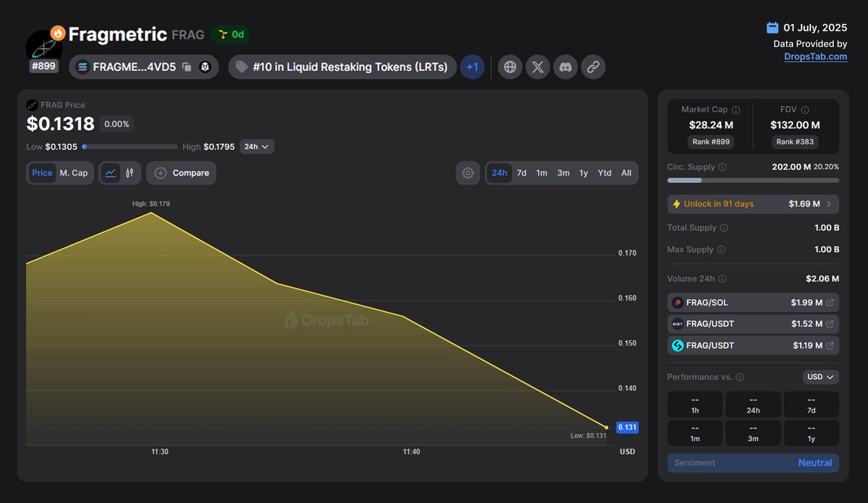This screenshot has height=503, width=868.
Task: Click the Low-High price range slider
Action: [x=129, y=147]
